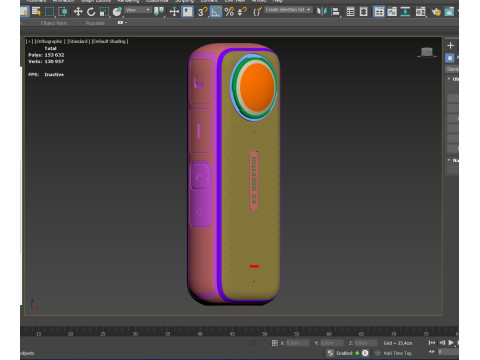Viewport: 480px width, 360px height.
Task: Click Polys: 153 632 statistic
Action: pyautogui.click(x=46, y=55)
